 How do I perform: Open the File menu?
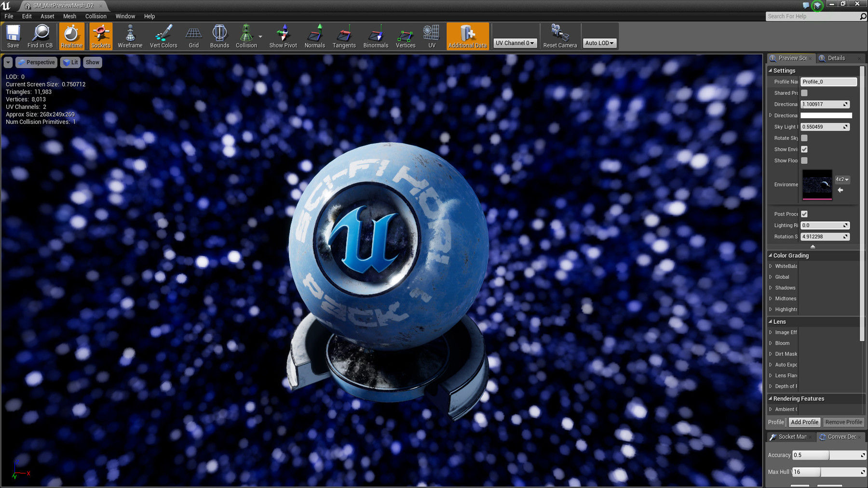point(9,16)
